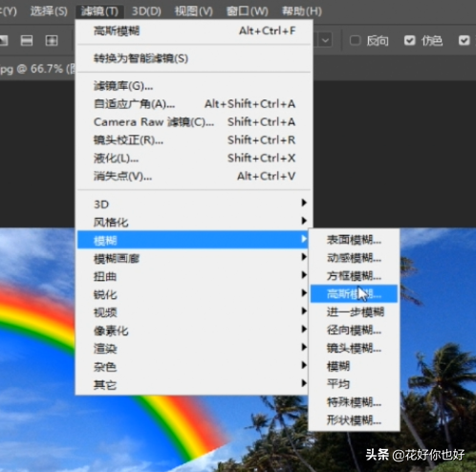Viewport: 476px width, 472px height.
Task: Click the stacked-bars gradient style icon
Action: 27,41
